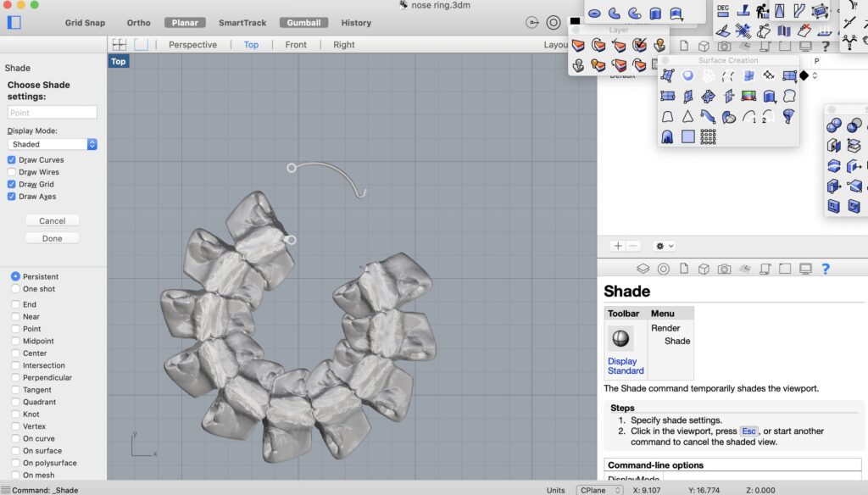Viewport: 868px width, 495px height.
Task: Select the sphere icon in Surface Creation palette
Action: (687, 75)
